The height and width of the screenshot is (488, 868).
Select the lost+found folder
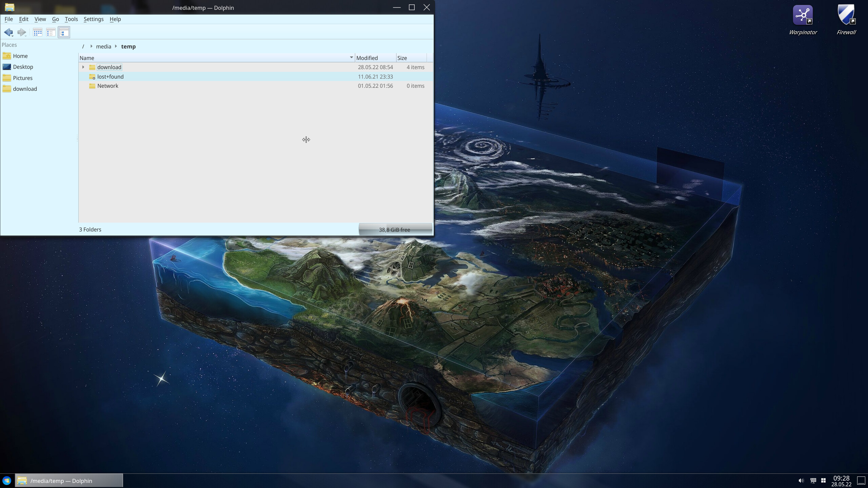[110, 77]
